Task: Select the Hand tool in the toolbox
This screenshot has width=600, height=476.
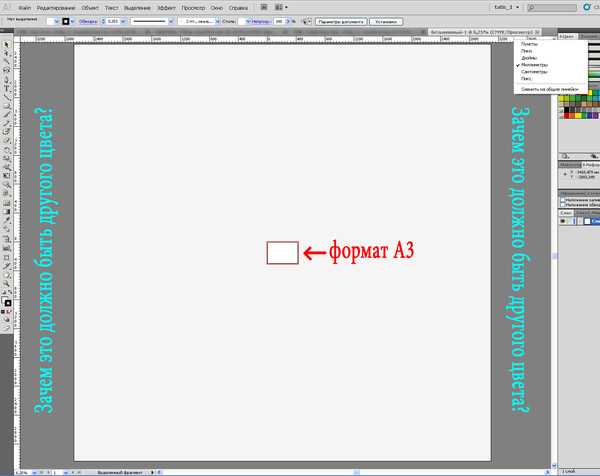Action: 7,275
